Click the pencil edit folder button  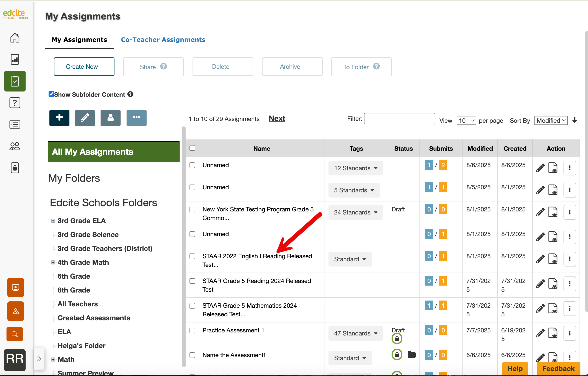[x=85, y=118]
